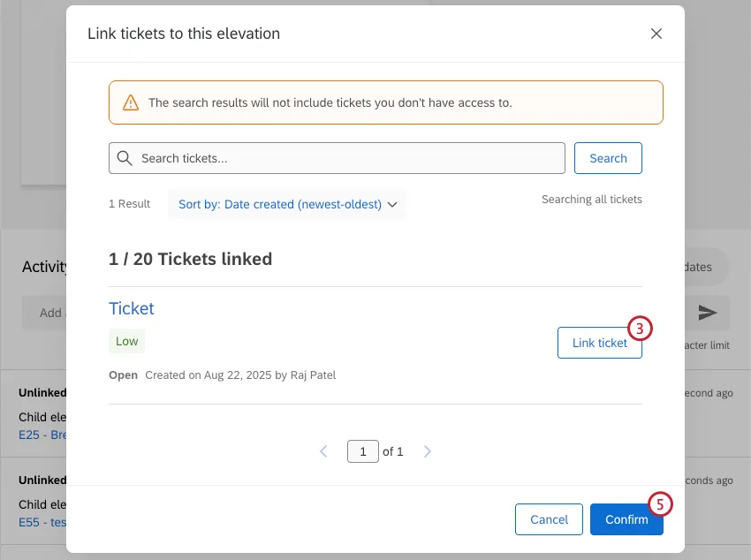Click the magnifier icon in search box
The image size is (751, 560).
pyautogui.click(x=125, y=158)
